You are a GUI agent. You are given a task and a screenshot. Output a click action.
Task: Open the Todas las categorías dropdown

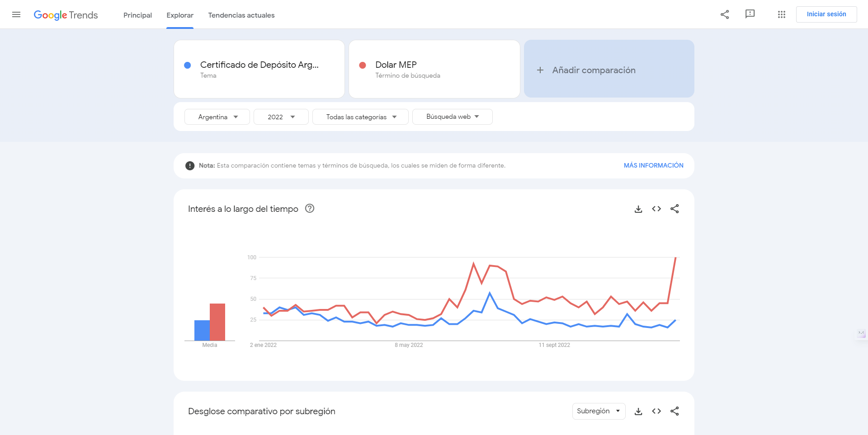(360, 117)
